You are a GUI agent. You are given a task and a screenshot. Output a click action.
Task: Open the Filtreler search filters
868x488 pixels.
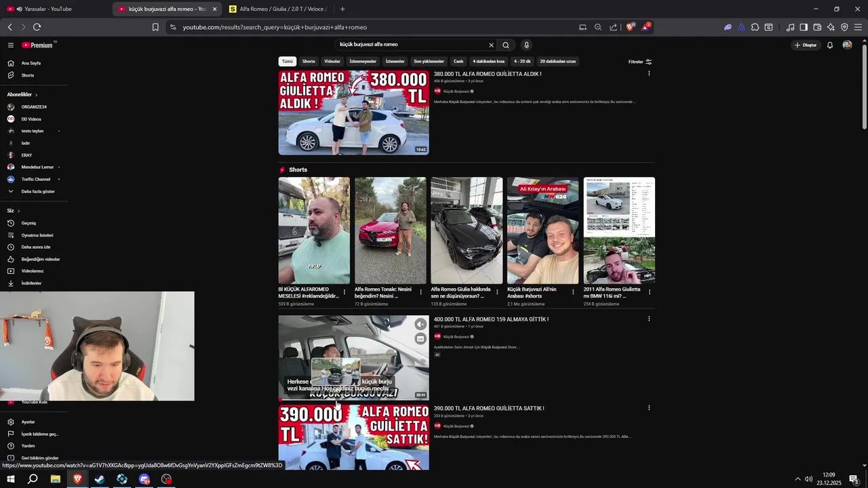[x=640, y=62]
